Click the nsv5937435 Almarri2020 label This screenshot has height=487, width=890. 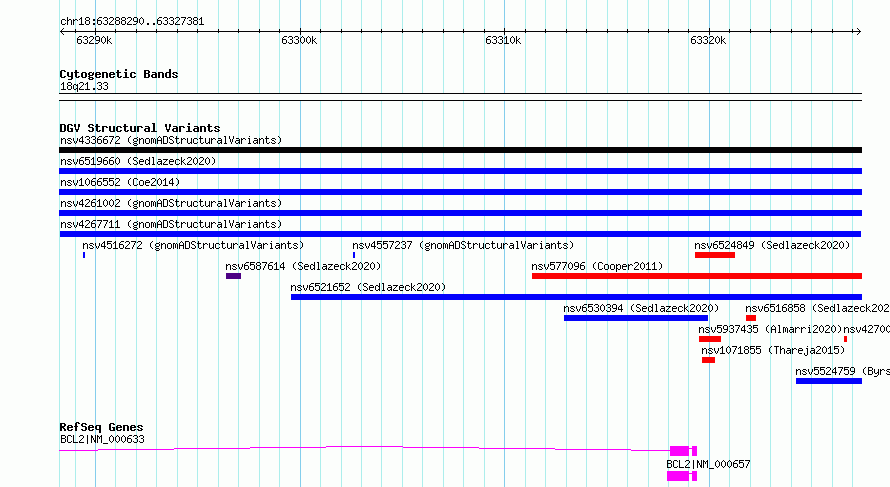coord(770,329)
